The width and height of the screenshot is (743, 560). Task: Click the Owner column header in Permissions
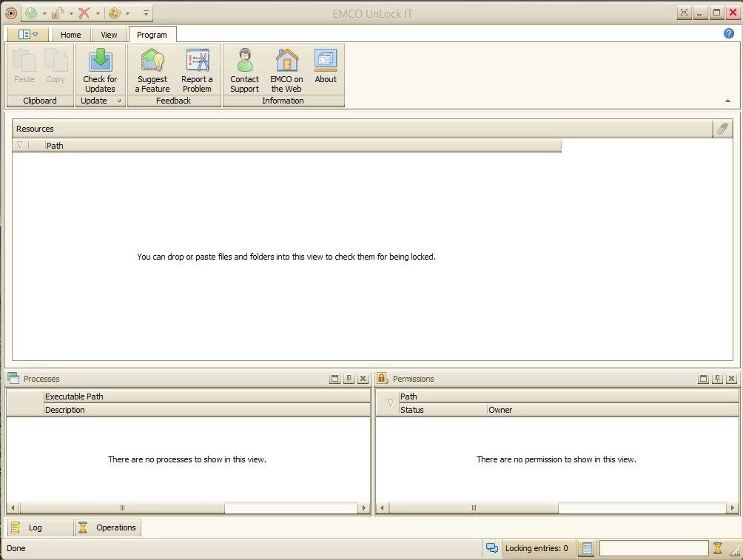613,409
